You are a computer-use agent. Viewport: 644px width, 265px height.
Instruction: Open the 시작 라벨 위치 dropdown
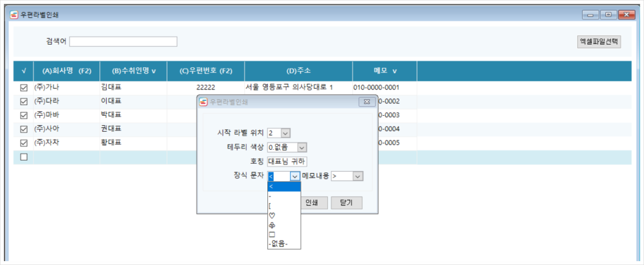tap(286, 133)
